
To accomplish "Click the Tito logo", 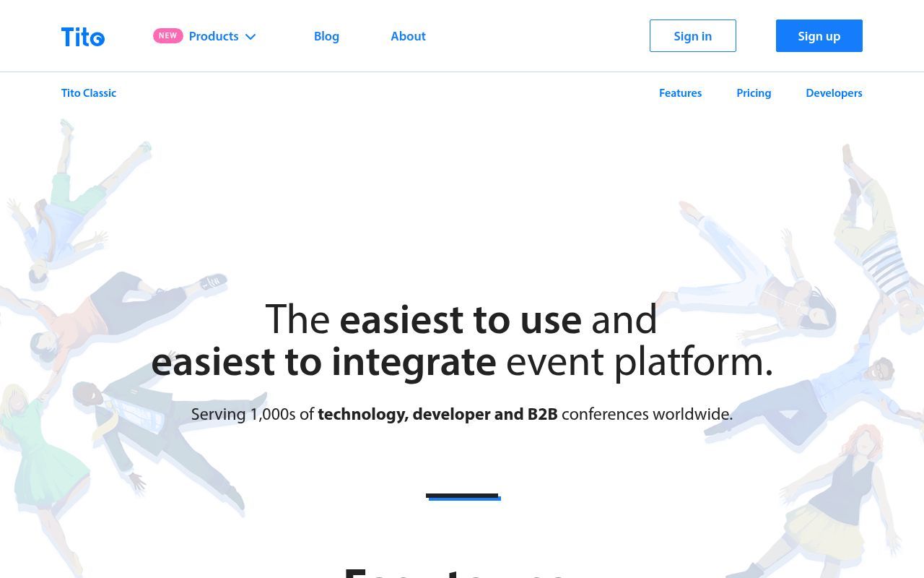I will click(x=83, y=36).
